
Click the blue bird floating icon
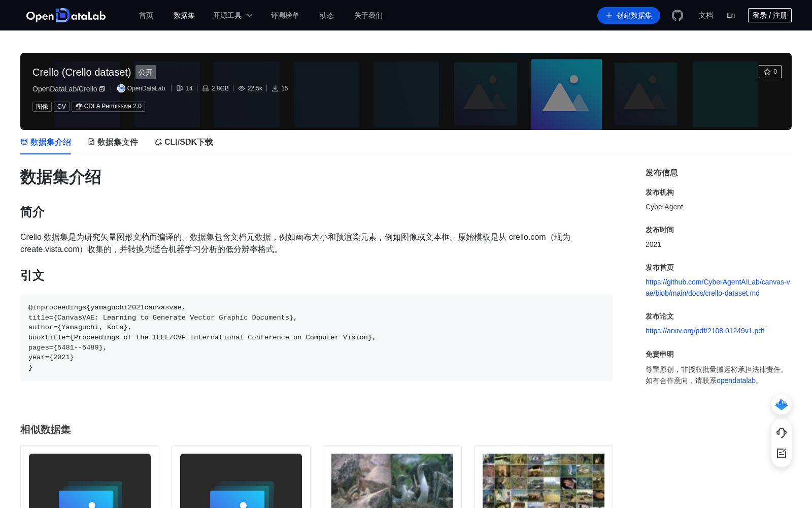pyautogui.click(x=782, y=404)
